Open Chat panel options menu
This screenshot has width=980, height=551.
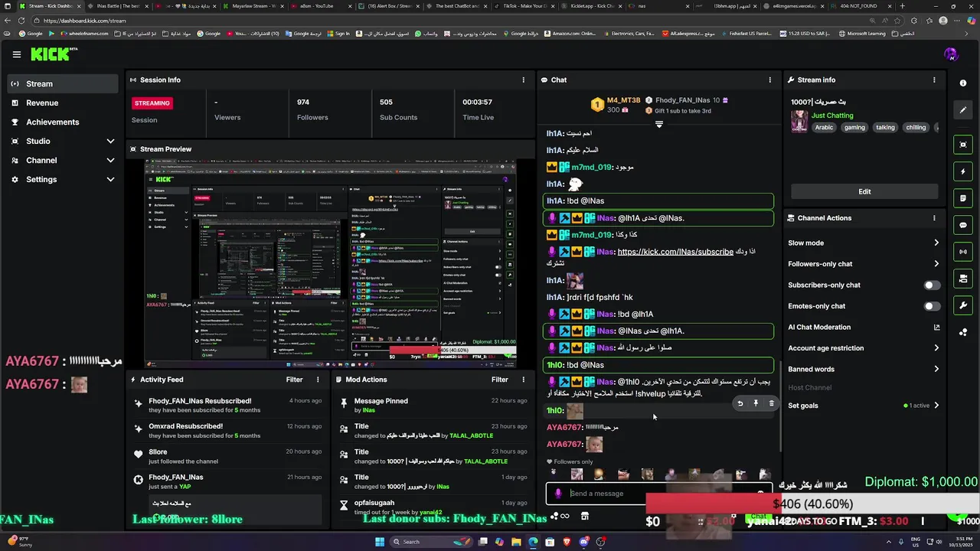pos(770,80)
